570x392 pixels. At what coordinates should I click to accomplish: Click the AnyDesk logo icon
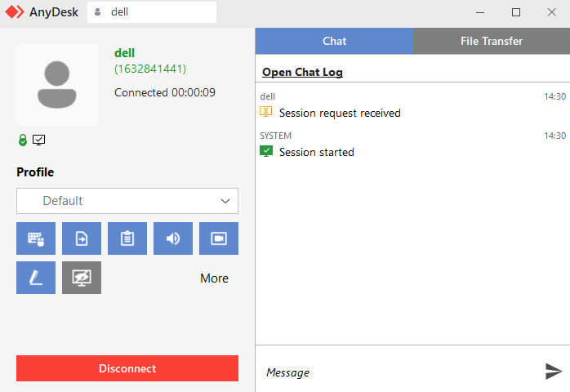click(x=15, y=12)
